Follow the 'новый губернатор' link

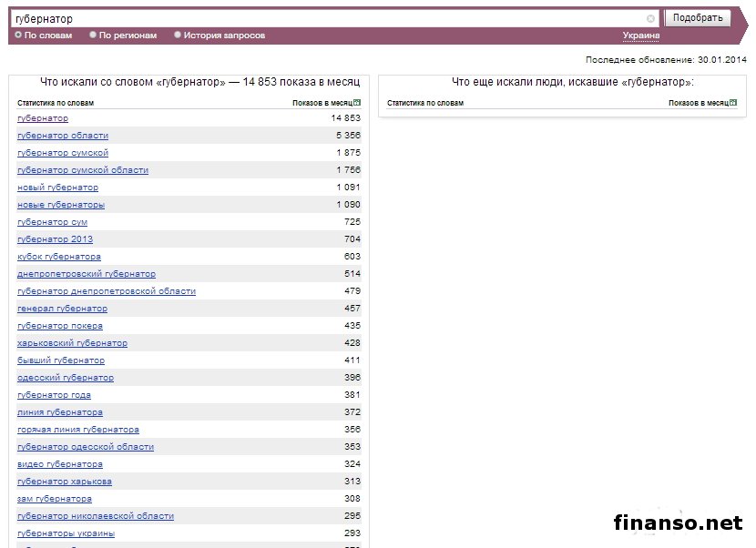pyautogui.click(x=58, y=188)
